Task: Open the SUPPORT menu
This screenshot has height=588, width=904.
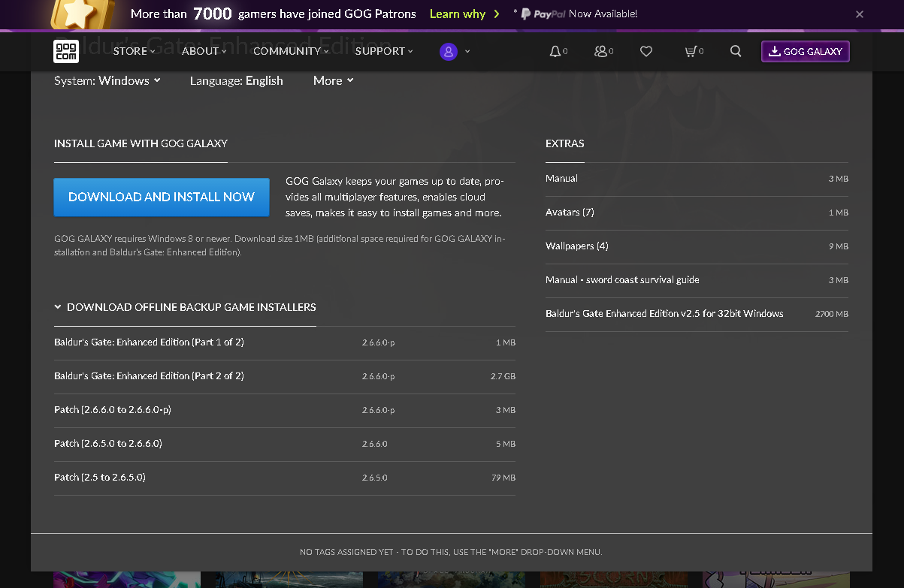Action: click(x=384, y=51)
